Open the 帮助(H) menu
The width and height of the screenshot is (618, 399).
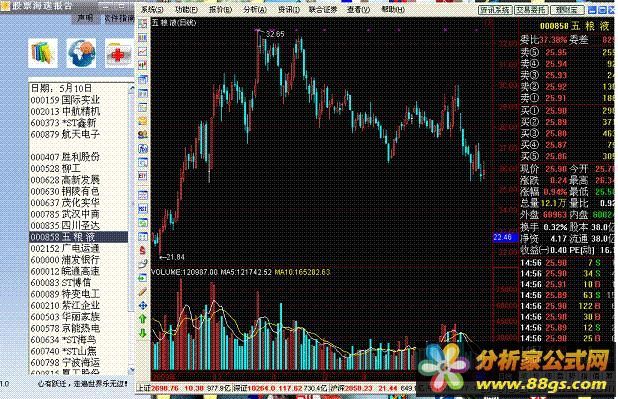click(393, 9)
